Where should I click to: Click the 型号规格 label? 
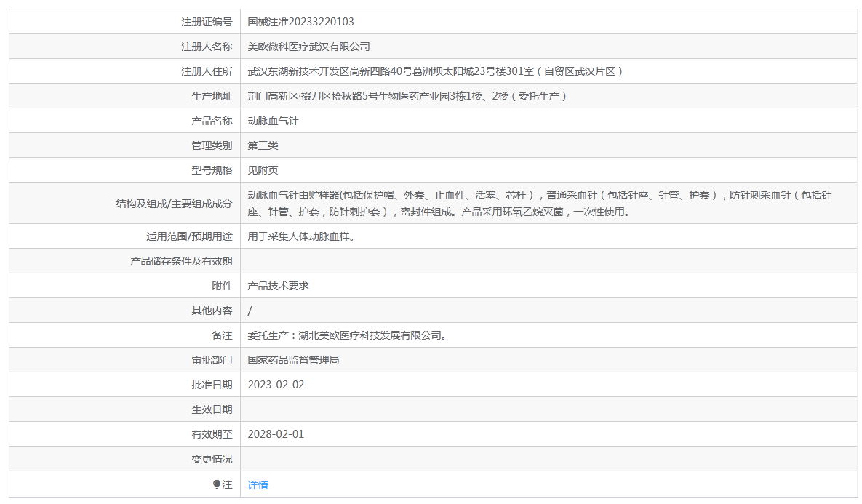(x=212, y=170)
